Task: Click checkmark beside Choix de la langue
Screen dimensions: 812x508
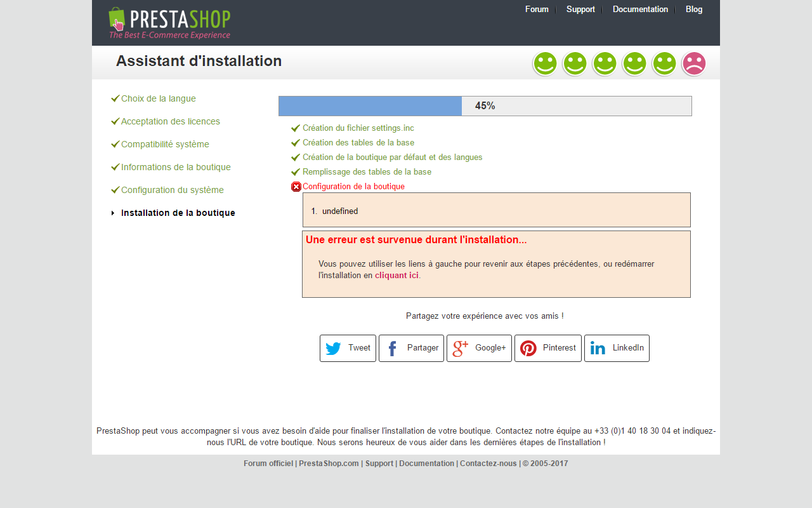Action: pos(115,98)
